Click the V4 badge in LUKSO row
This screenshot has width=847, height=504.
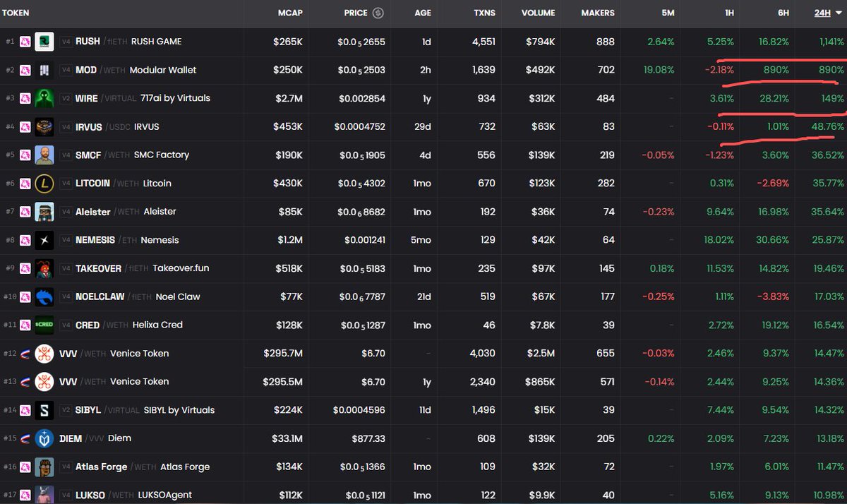point(66,495)
